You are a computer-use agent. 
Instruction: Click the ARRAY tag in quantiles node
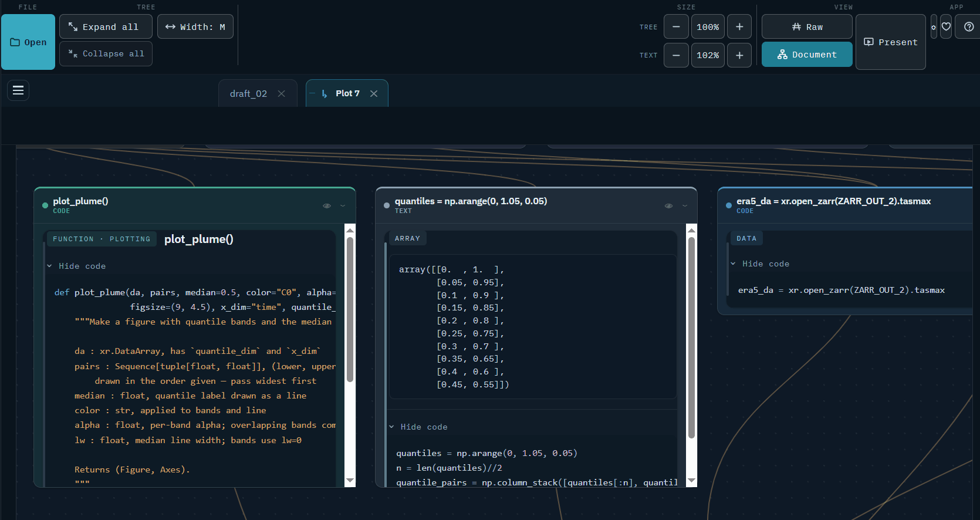[408, 239]
